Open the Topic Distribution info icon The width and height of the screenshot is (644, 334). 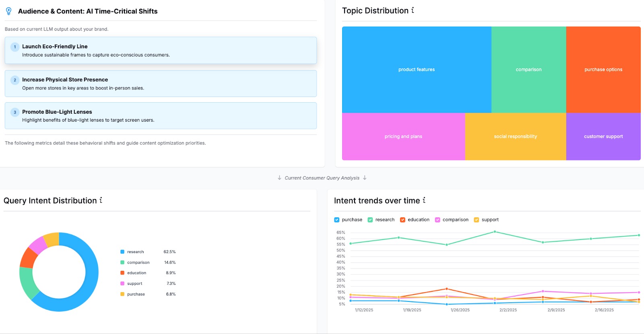coord(413,10)
